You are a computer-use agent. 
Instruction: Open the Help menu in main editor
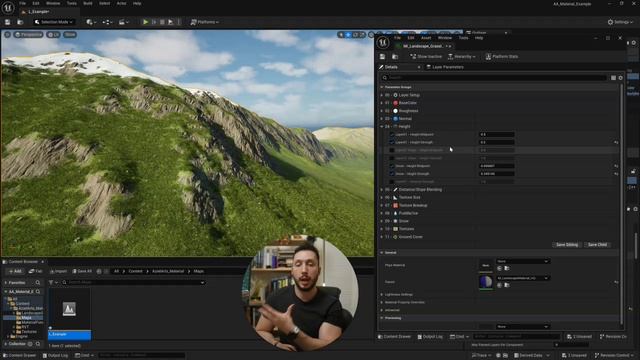tap(137, 3)
